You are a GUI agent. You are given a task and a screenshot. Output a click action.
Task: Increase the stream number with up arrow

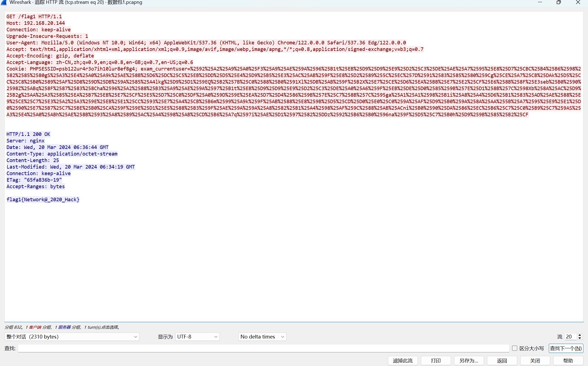tap(580, 335)
